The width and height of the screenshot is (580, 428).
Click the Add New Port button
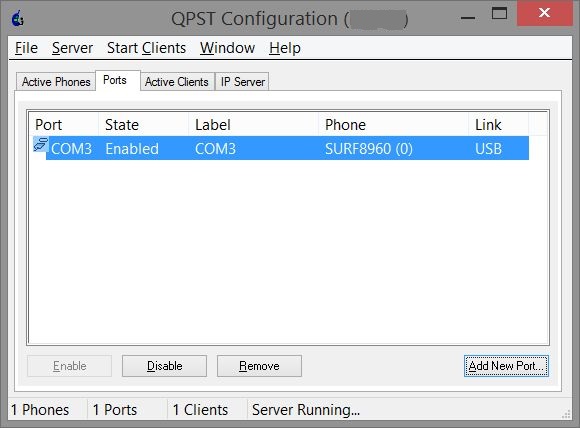pos(506,366)
